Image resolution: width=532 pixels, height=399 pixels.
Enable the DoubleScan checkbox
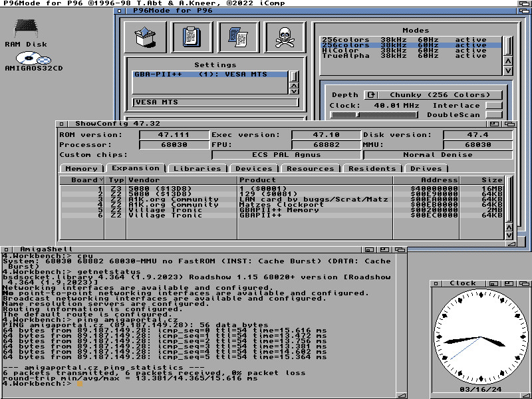coord(493,115)
